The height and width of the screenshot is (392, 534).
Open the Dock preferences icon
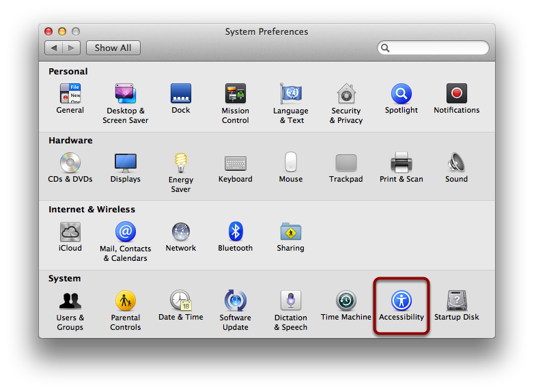click(x=181, y=94)
